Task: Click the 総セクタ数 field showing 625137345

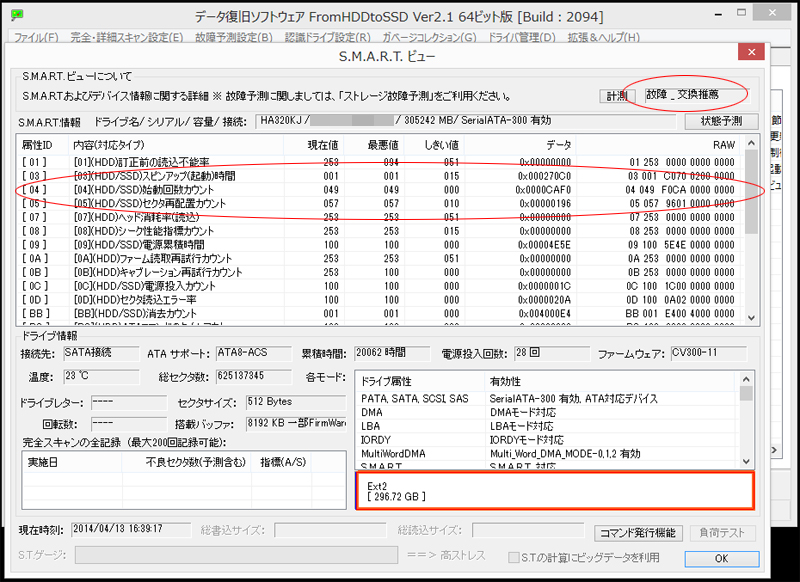Action: click(254, 377)
